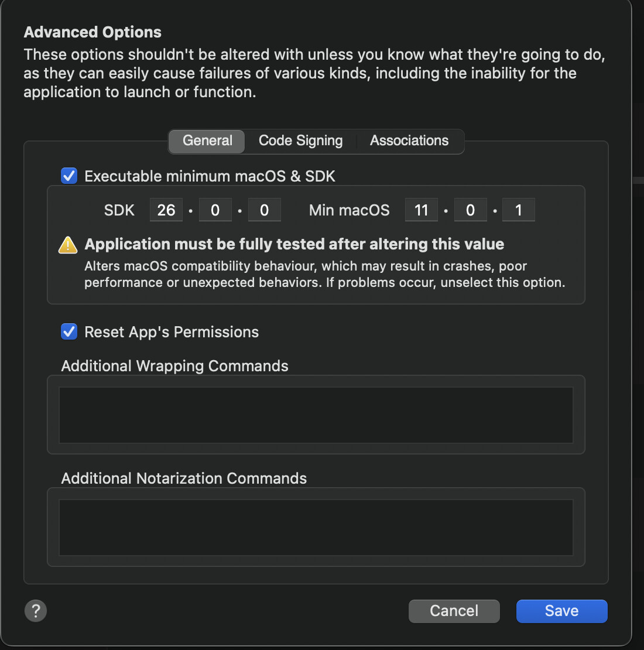Focus the Additional Notarization Commands text area
644x650 pixels.
(x=316, y=527)
